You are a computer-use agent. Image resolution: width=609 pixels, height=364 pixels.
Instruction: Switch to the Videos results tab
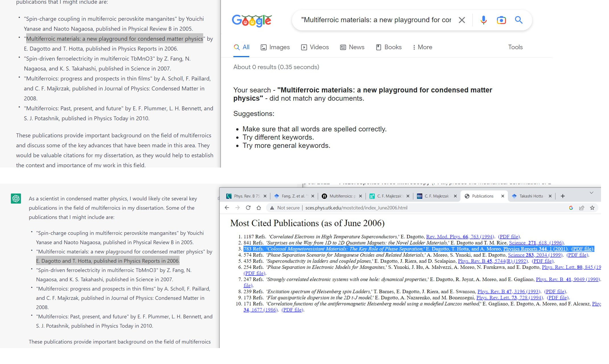point(315,47)
